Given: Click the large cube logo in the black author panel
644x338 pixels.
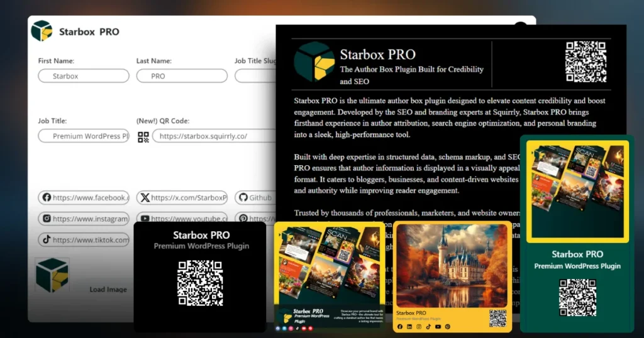Looking at the screenshot, I should click(314, 62).
